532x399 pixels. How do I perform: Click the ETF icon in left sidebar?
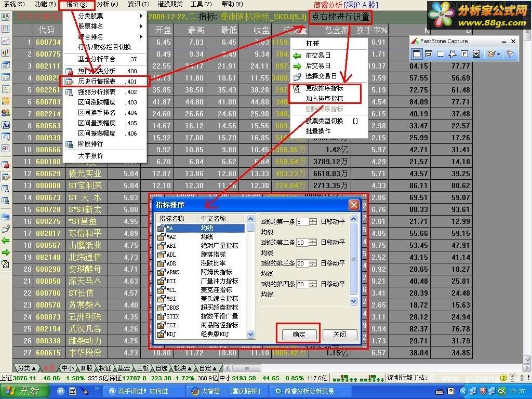point(5,149)
